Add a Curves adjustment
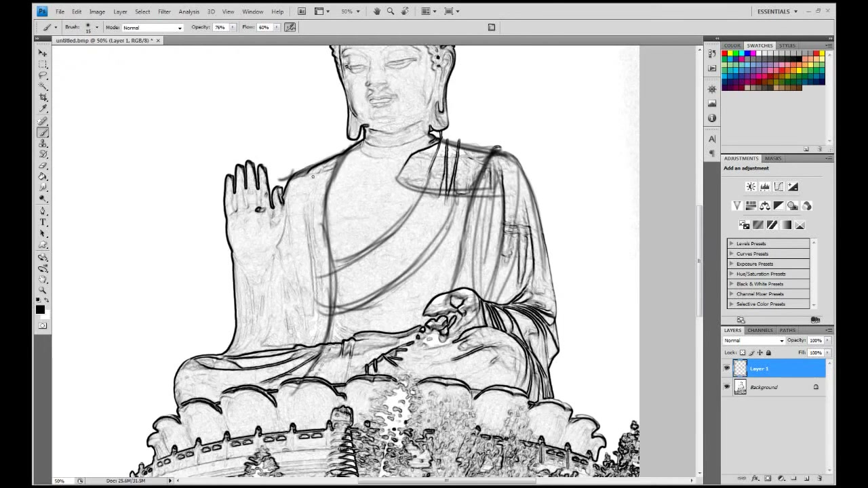868x488 pixels. (778, 187)
